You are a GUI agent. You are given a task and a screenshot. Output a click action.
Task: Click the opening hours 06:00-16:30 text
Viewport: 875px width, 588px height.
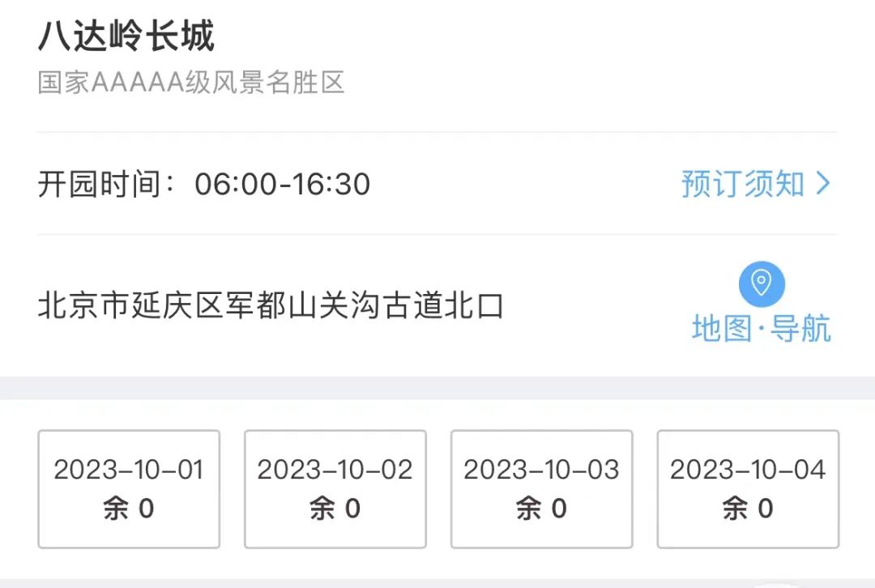[x=283, y=185]
